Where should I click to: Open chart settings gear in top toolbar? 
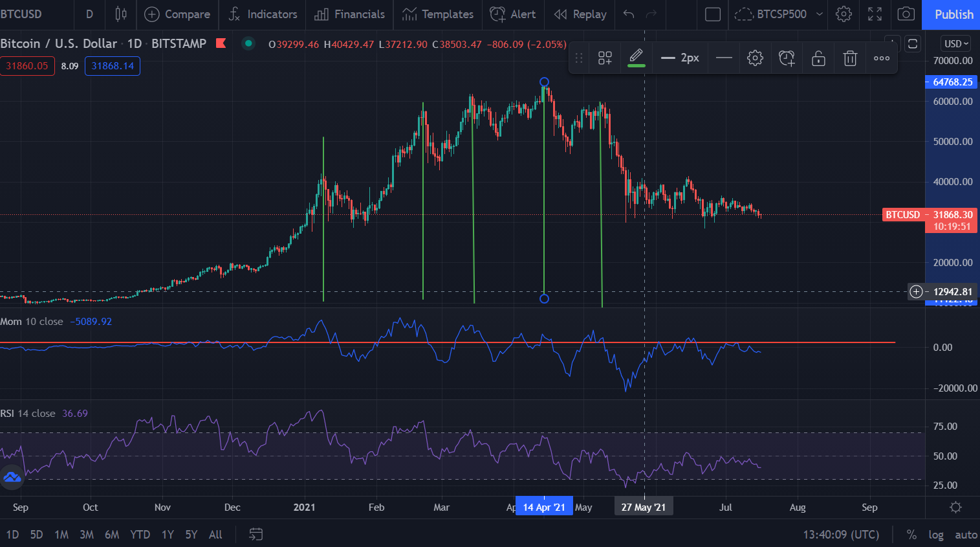(x=844, y=14)
